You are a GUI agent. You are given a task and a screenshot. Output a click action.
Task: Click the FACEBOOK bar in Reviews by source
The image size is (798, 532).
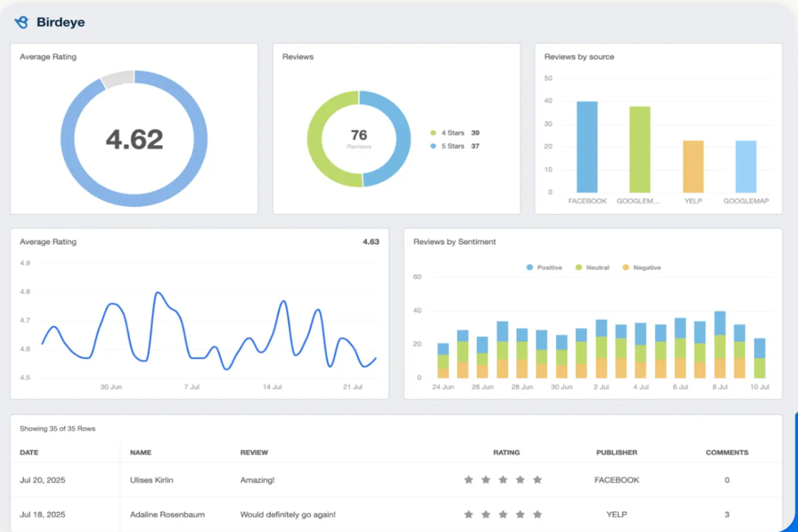pos(587,147)
